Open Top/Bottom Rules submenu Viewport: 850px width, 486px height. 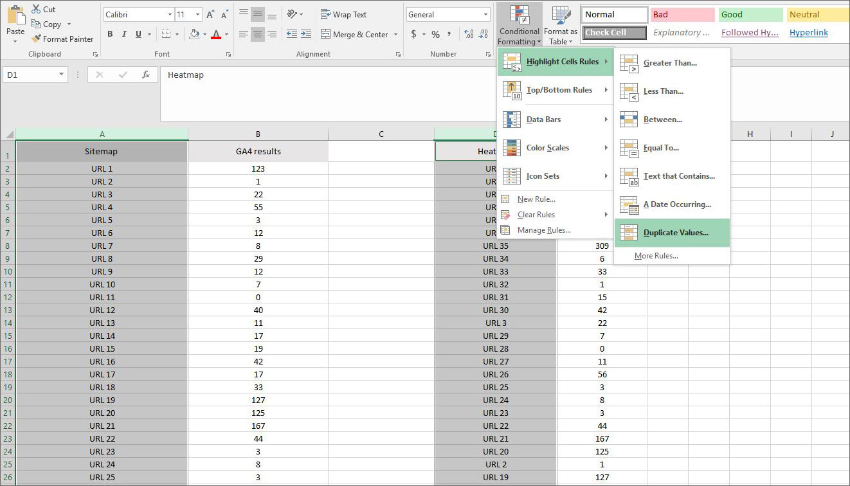point(556,90)
